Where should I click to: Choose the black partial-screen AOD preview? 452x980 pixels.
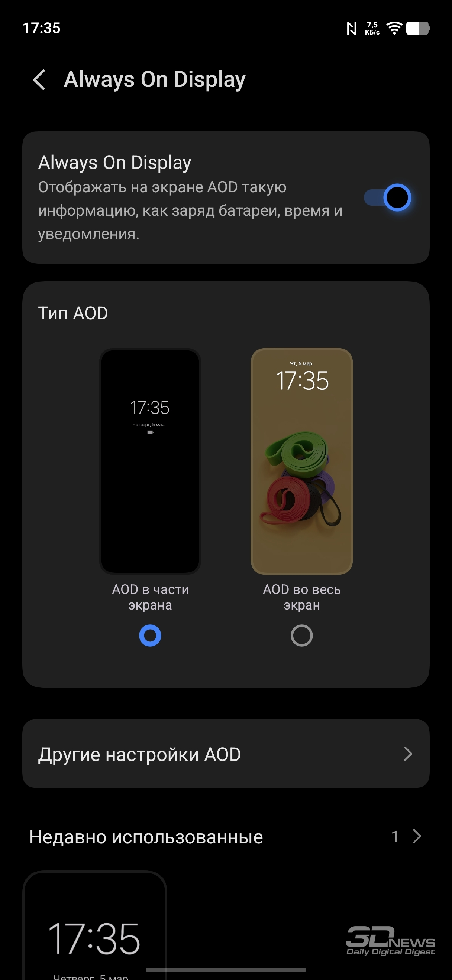[150, 461]
